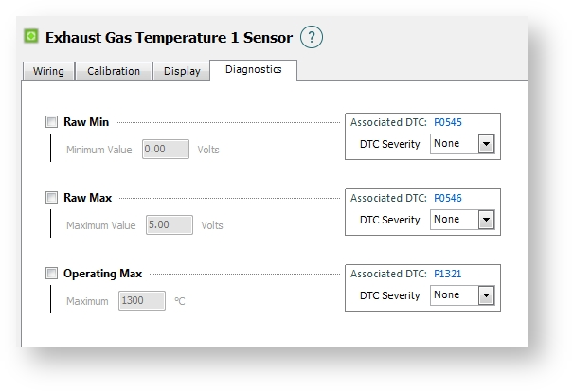The height and width of the screenshot is (392, 573).
Task: Open Raw Max DTC Severity dropdown
Action: [x=463, y=220]
